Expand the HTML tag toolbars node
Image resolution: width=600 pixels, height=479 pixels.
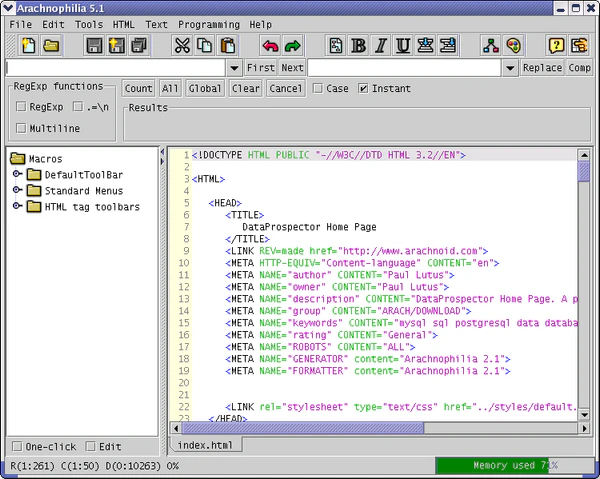(x=17, y=207)
